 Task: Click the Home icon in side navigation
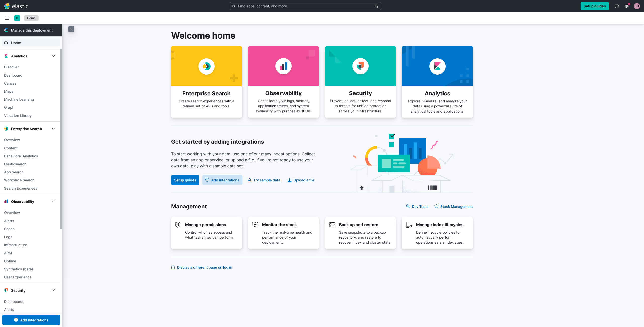click(x=6, y=43)
